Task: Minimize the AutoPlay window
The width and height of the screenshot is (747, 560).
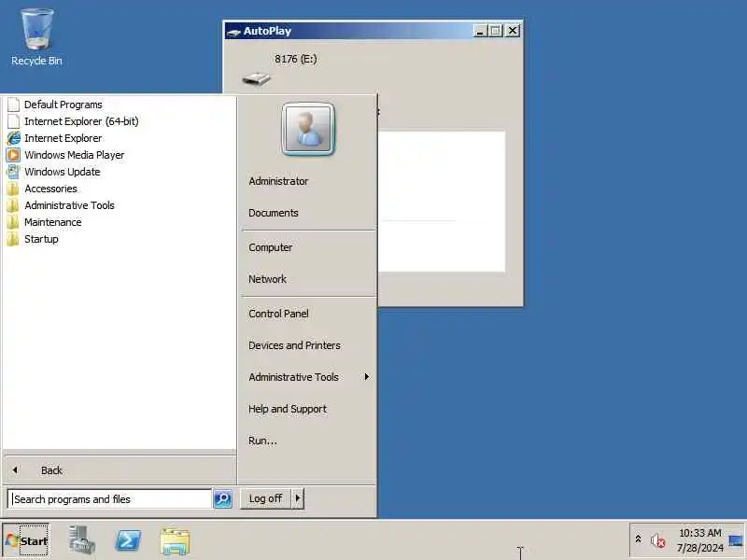Action: tap(480, 31)
